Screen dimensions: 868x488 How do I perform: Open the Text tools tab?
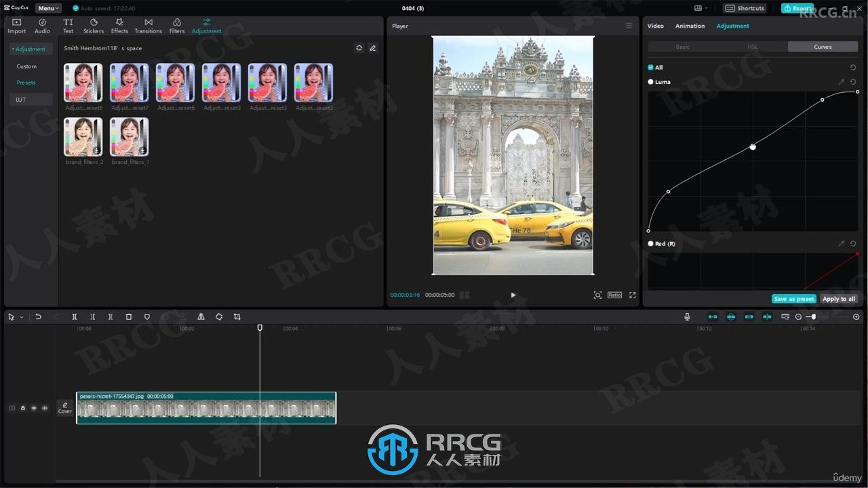coord(68,26)
